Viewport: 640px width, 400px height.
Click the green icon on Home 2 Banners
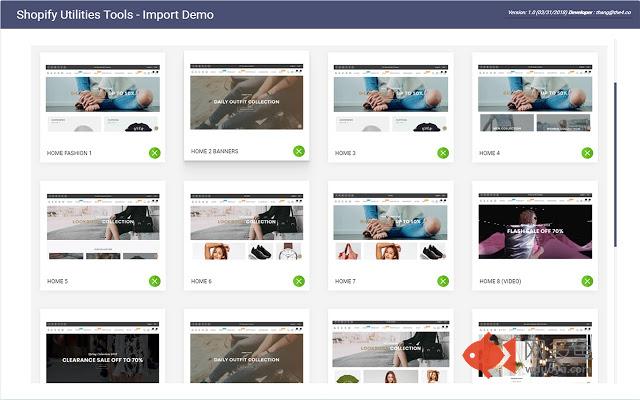coord(299,151)
